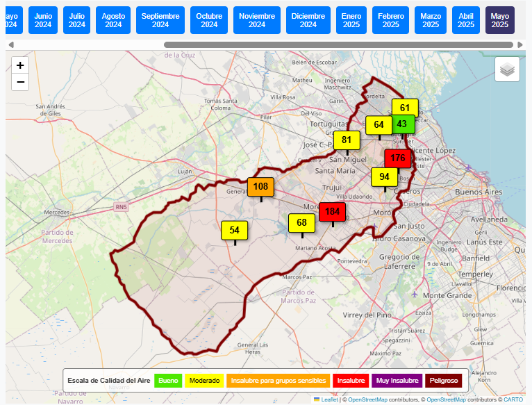Zoom out with the minus button
This screenshot has height=405, width=532.
tap(20, 82)
